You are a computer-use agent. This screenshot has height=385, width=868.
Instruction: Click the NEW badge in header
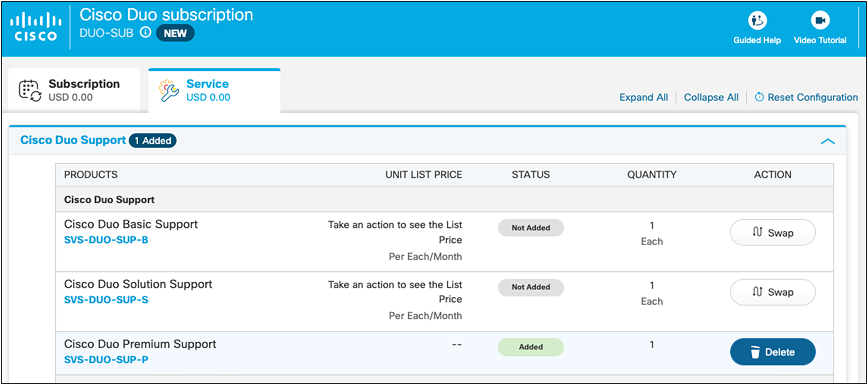[175, 33]
